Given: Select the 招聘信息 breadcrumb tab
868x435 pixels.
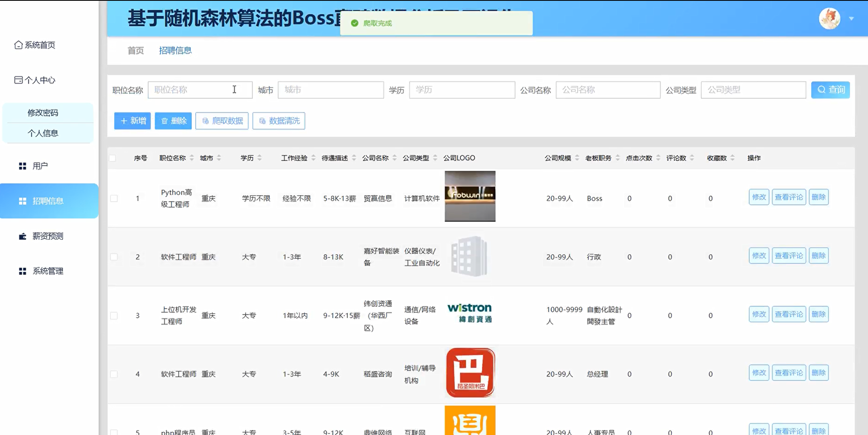Looking at the screenshot, I should coord(176,50).
